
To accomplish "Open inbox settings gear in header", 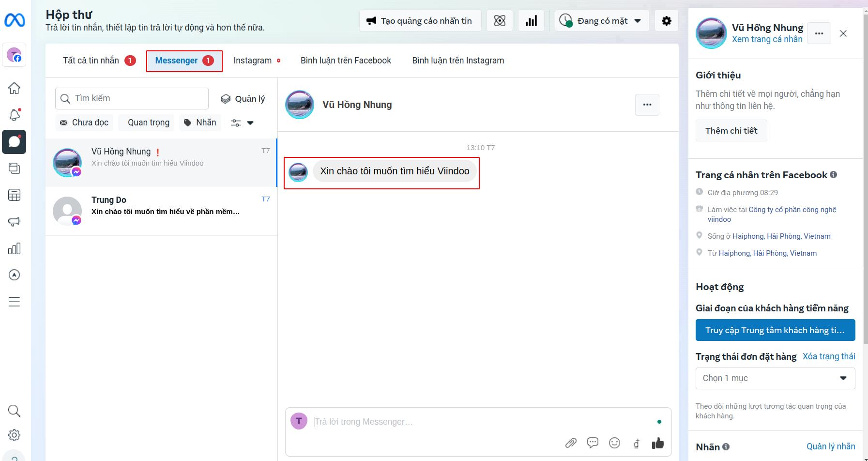I will pos(667,21).
